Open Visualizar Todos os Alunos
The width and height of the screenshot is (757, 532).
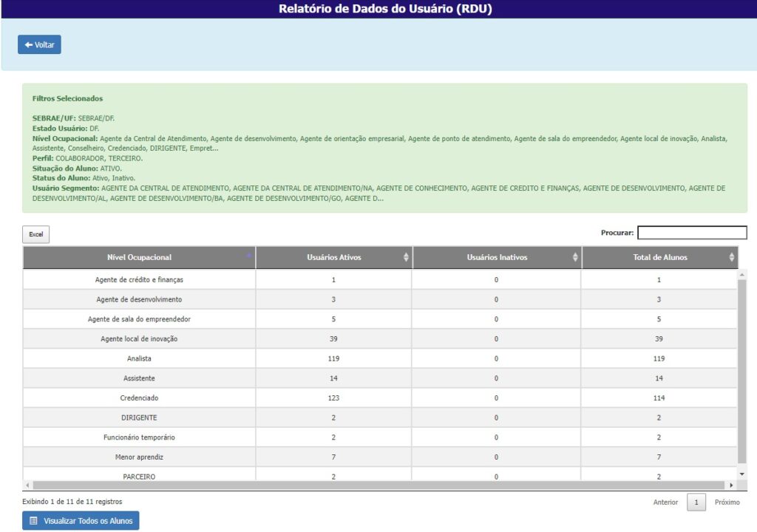click(81, 521)
